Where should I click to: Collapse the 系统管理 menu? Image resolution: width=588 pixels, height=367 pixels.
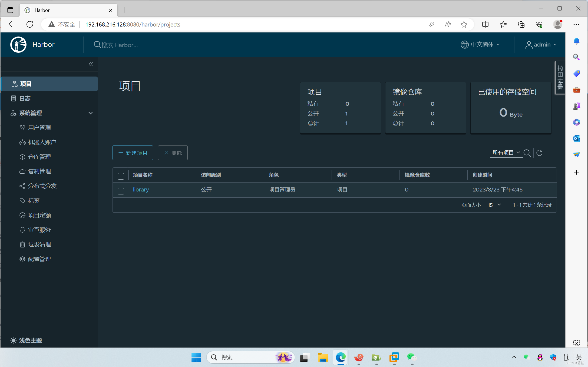coord(90,113)
